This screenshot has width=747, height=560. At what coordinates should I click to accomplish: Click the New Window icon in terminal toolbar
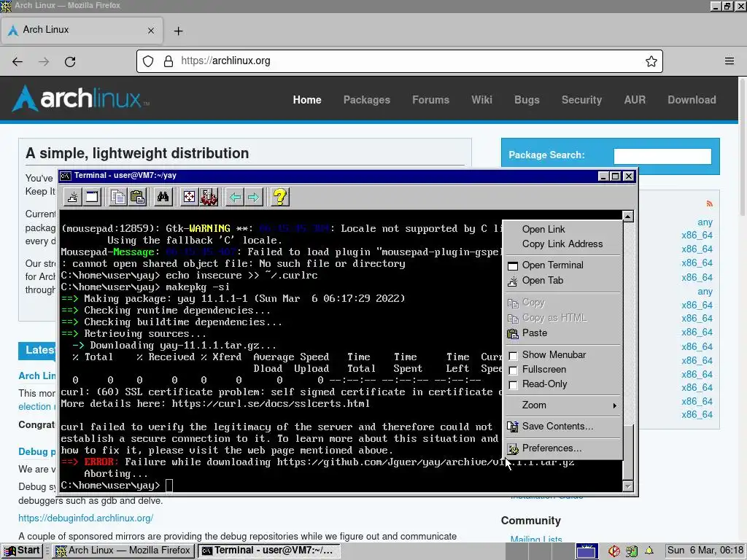[x=92, y=197]
